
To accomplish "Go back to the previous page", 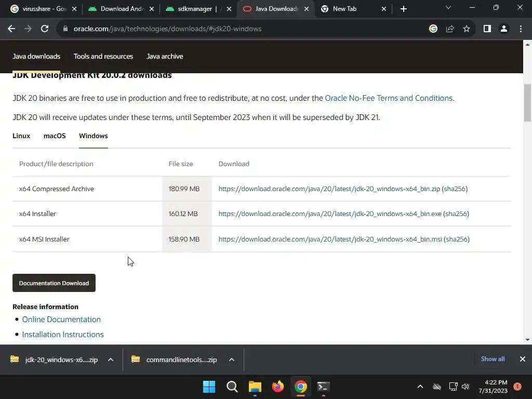I will tap(11, 29).
